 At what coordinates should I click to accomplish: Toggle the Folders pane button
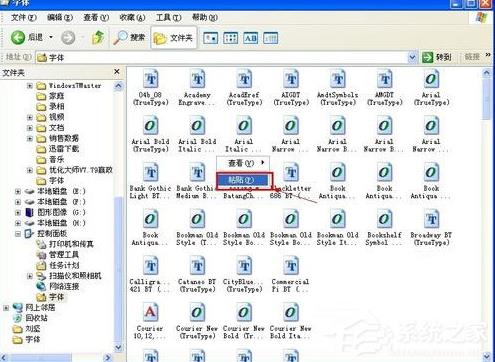(173, 38)
